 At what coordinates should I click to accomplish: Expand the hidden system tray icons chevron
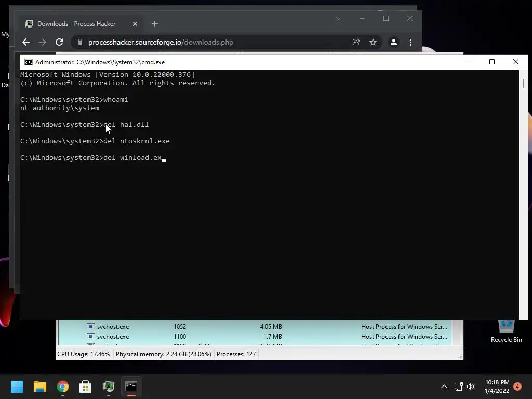[x=444, y=387]
